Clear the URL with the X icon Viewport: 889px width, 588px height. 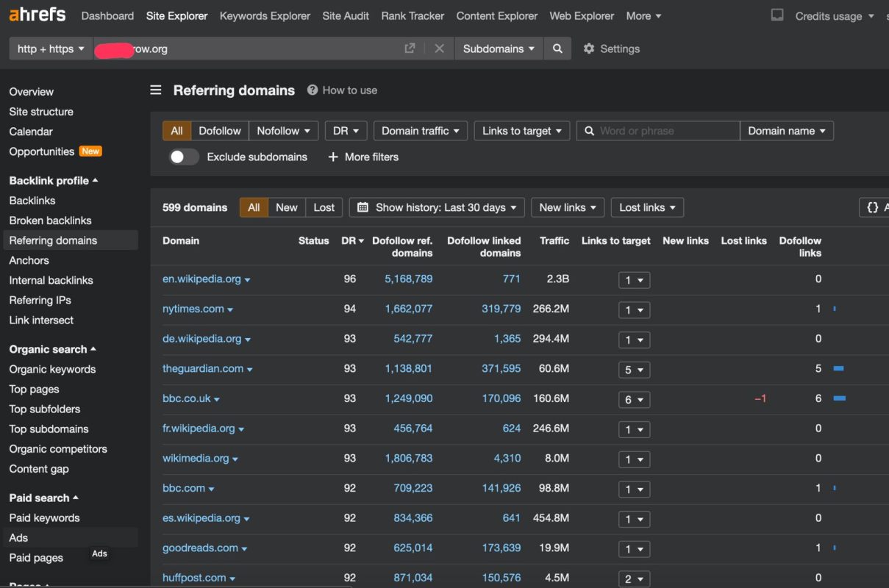tap(439, 49)
